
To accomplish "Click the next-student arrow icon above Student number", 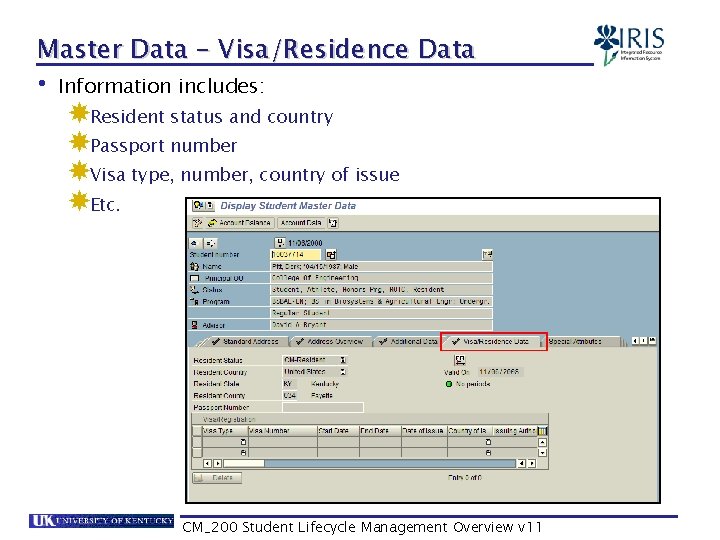I will (210, 243).
